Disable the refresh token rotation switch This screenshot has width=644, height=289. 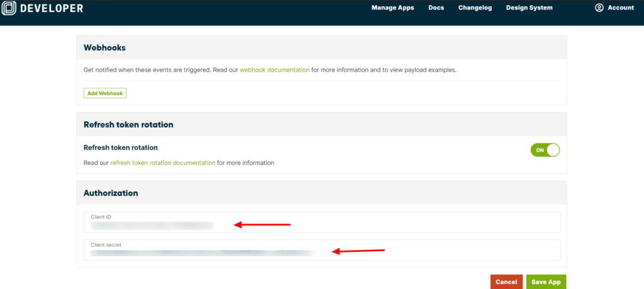pyautogui.click(x=545, y=150)
